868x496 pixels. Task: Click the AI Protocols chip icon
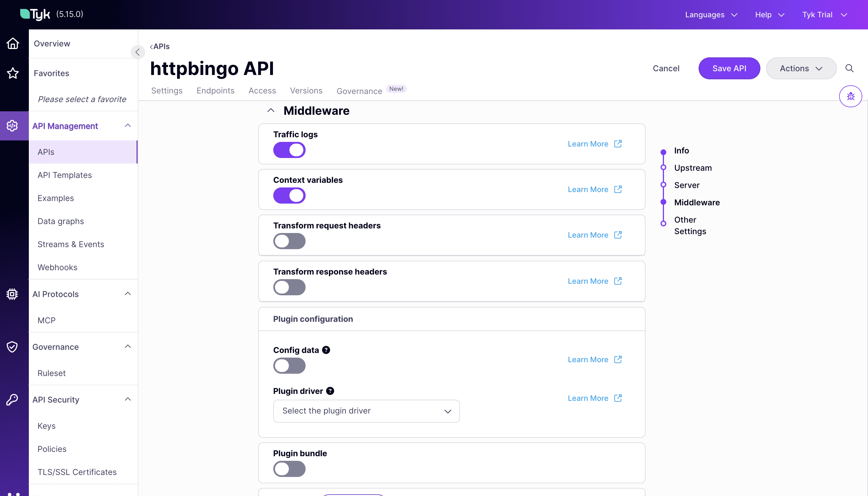click(12, 294)
